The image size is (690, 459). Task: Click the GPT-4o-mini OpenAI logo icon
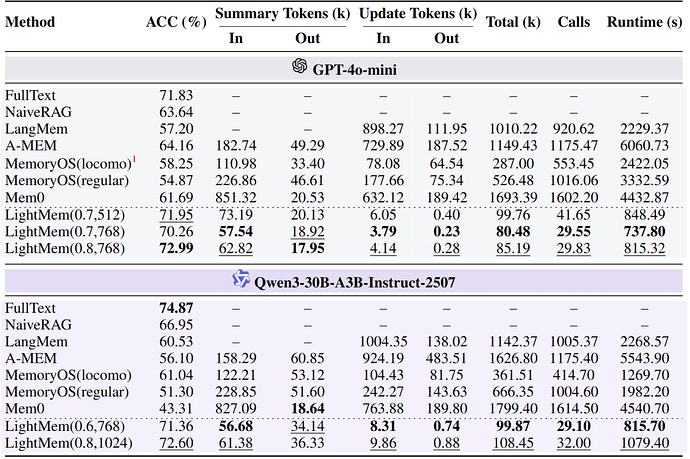pyautogui.click(x=298, y=66)
